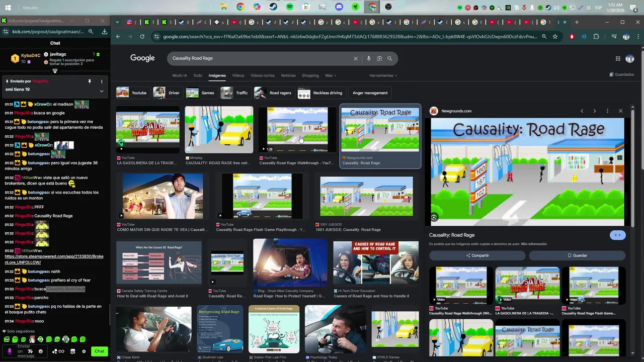
Task: Expand the pinned message chevron
Action: [x=102, y=91]
